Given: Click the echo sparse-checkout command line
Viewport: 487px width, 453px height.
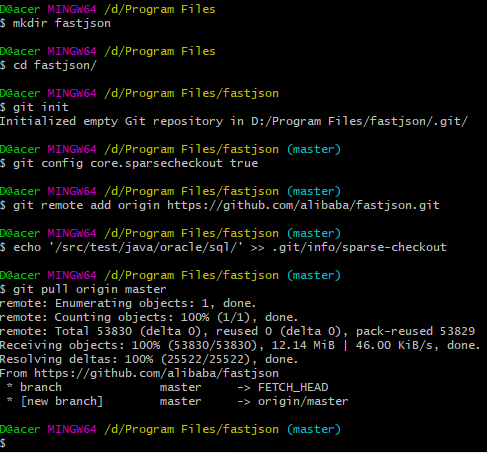Looking at the screenshot, I should (x=223, y=247).
